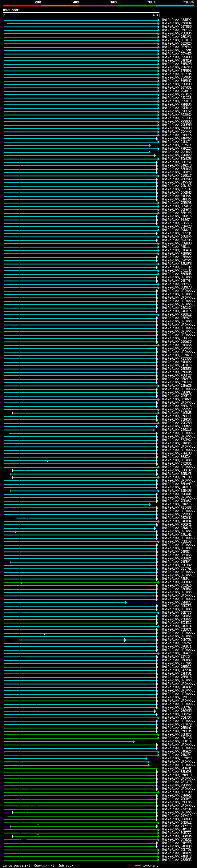The height and width of the screenshot is (868, 197).
Task: Click the purple ~60% identity legend bar
Action: [98, 6]
